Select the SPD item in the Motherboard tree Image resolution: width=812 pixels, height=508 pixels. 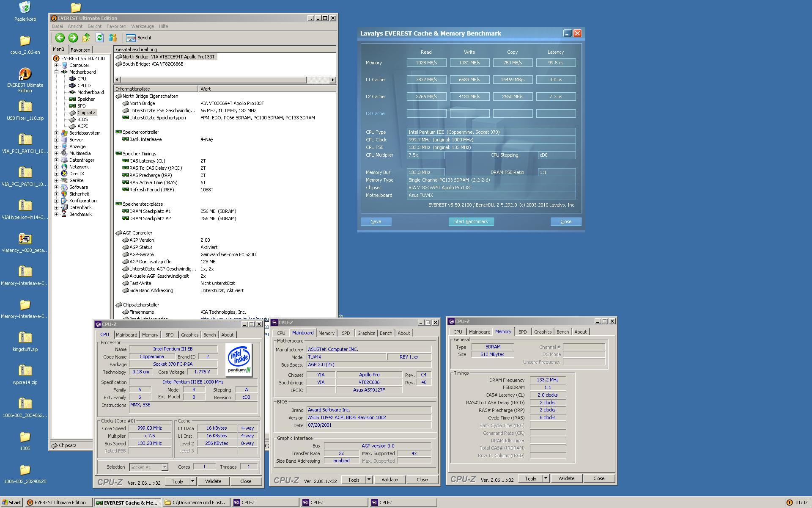81,106
